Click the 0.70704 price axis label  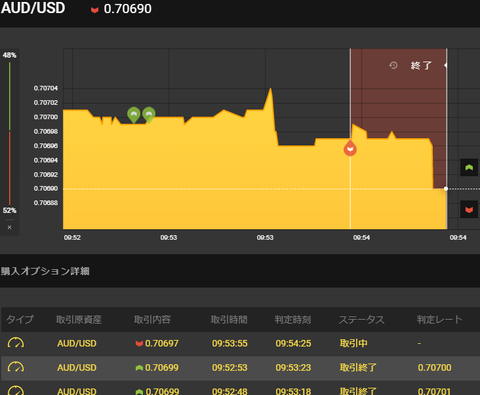(46, 88)
